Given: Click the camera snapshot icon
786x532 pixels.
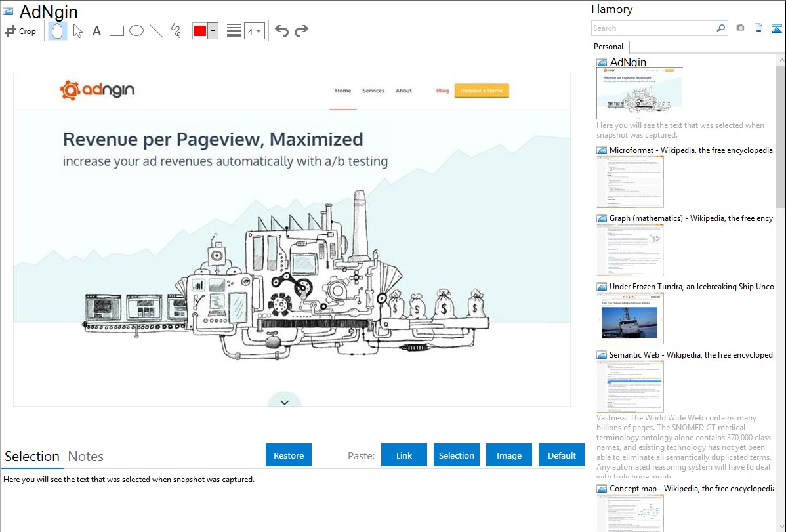Looking at the screenshot, I should pyautogui.click(x=740, y=28).
